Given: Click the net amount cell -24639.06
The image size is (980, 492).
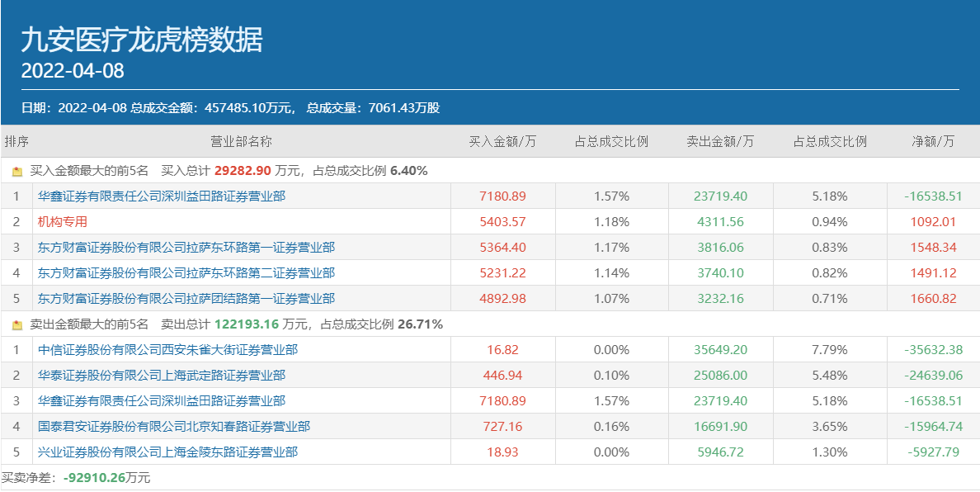Looking at the screenshot, I should [x=933, y=376].
